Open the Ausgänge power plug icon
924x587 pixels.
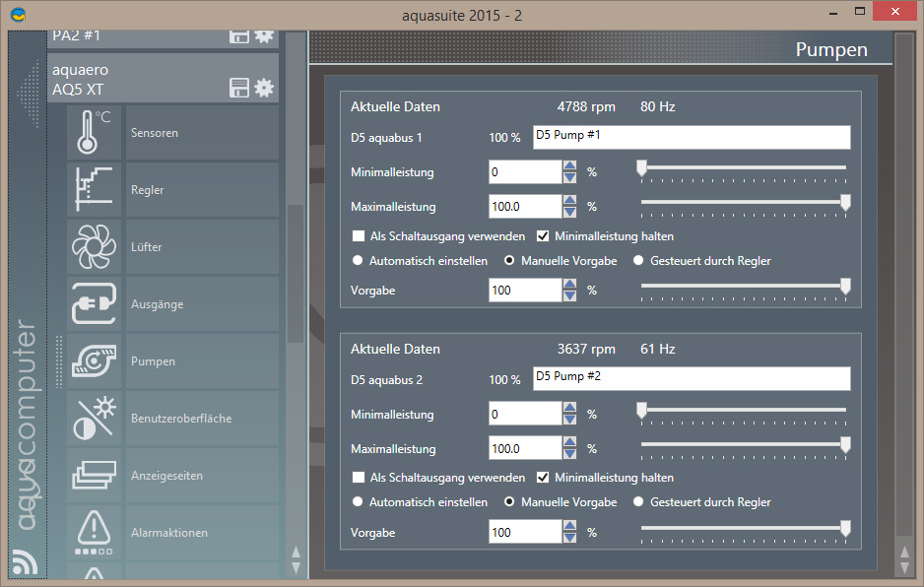[x=95, y=304]
